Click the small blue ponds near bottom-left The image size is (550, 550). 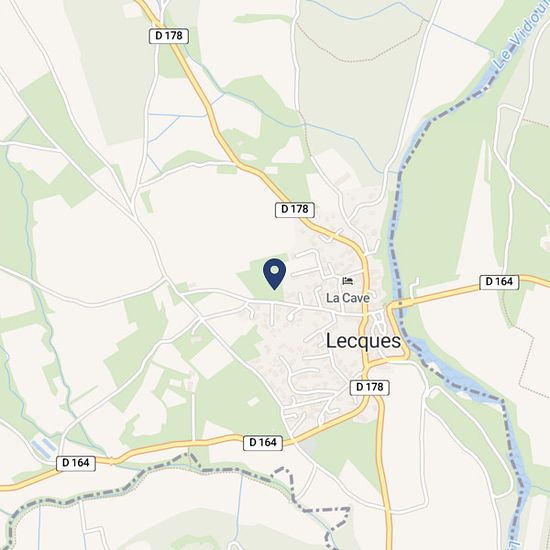[43, 447]
